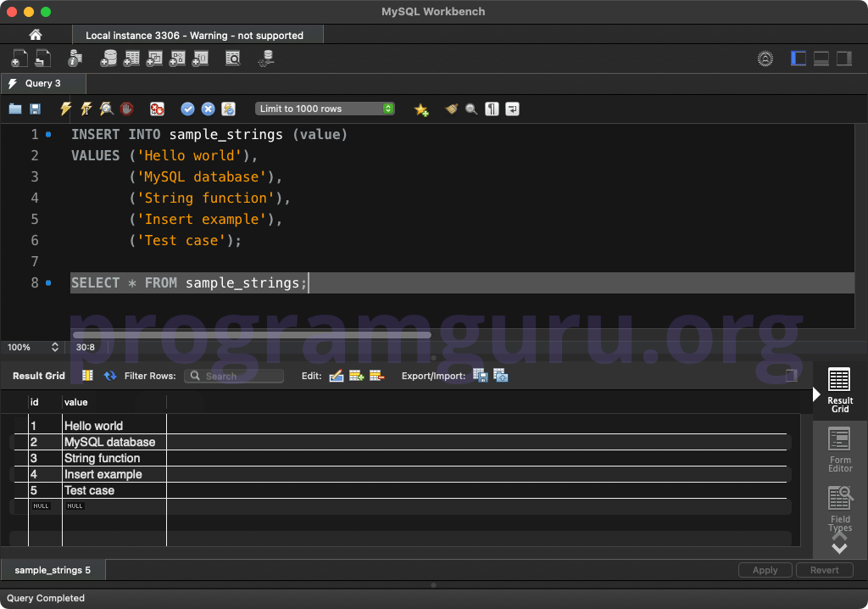
Task: Create a new schema icon
Action: [108, 59]
